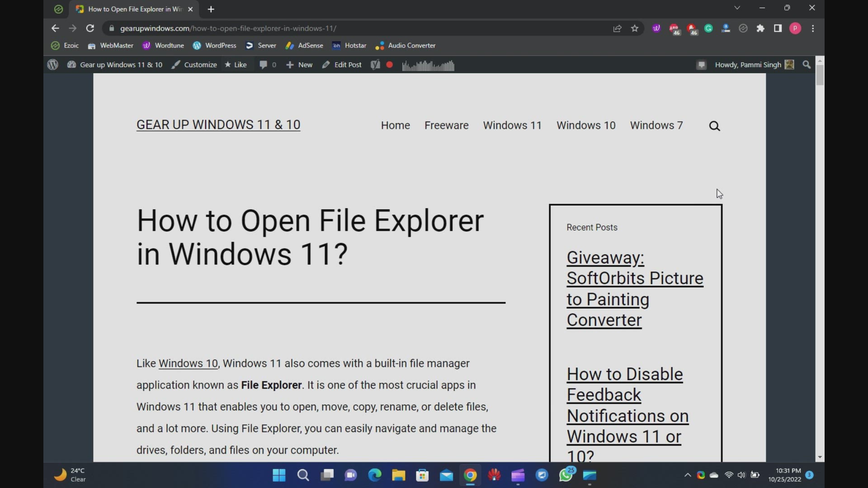The width and height of the screenshot is (868, 488).
Task: View the comments bubble in admin bar
Action: [x=268, y=65]
